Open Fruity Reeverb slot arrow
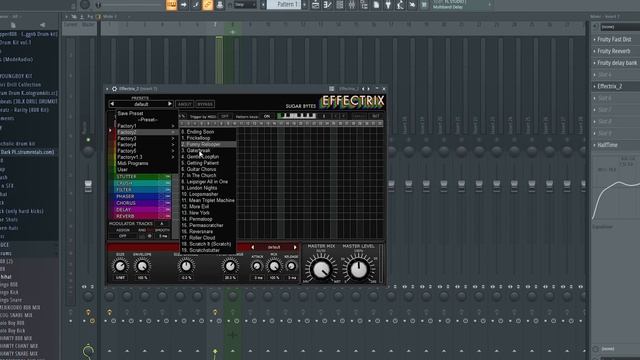 [x=595, y=51]
